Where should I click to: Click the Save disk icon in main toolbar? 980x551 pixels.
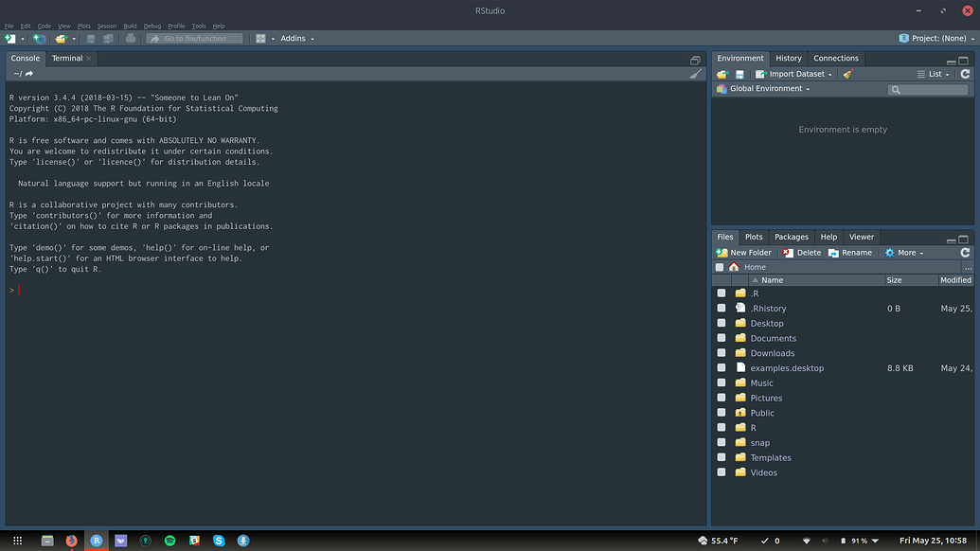(91, 39)
